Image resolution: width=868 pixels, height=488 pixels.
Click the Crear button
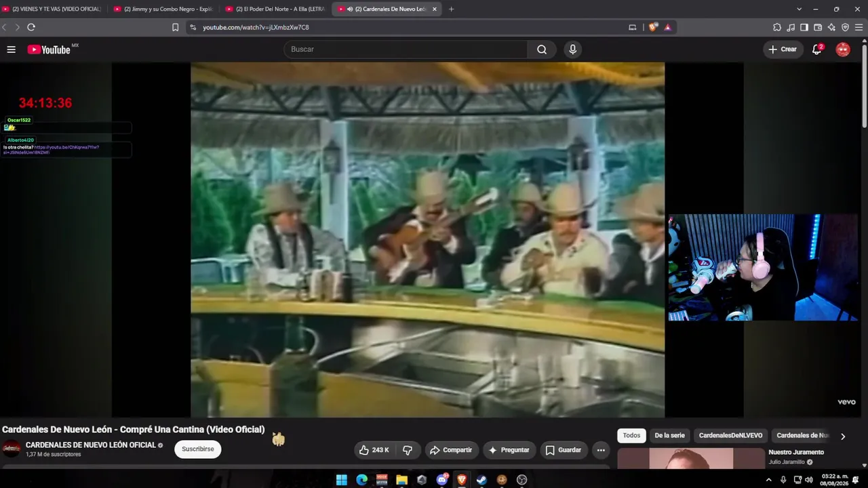click(783, 49)
